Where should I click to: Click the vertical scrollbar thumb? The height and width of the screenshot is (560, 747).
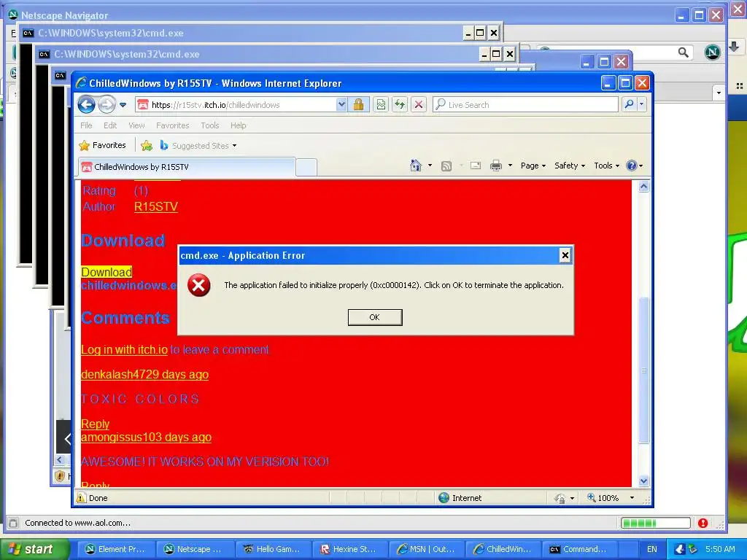(x=643, y=370)
